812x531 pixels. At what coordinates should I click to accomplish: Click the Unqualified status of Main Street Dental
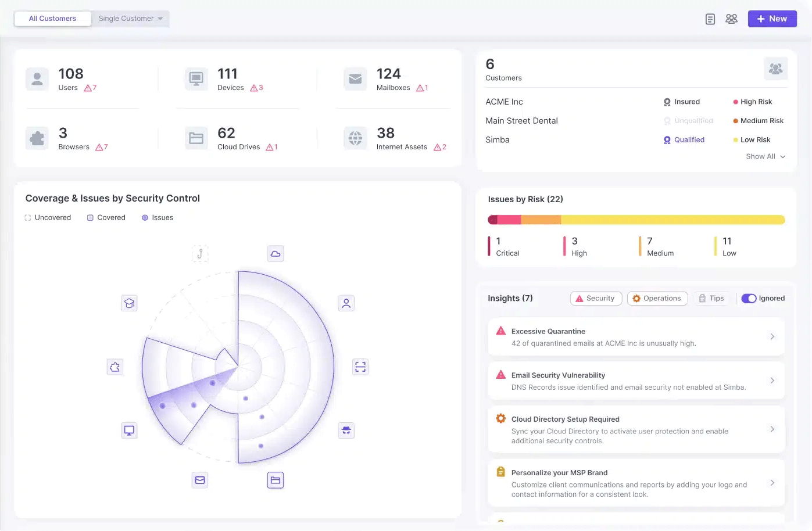688,121
